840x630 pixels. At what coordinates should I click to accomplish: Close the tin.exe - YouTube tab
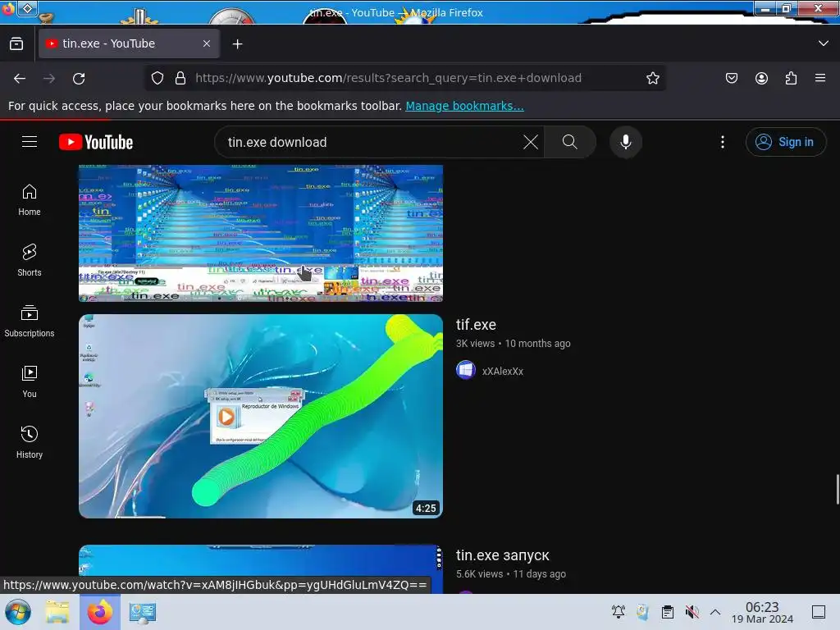tap(207, 43)
